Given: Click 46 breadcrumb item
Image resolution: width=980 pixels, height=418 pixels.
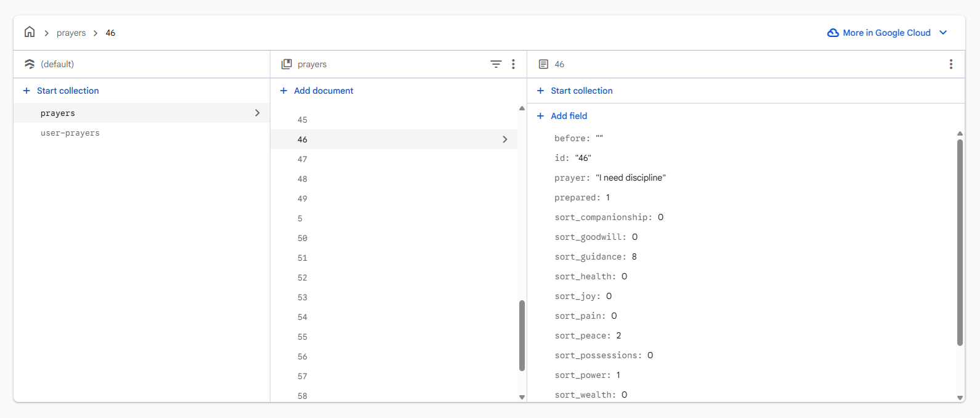Looking at the screenshot, I should [x=110, y=33].
